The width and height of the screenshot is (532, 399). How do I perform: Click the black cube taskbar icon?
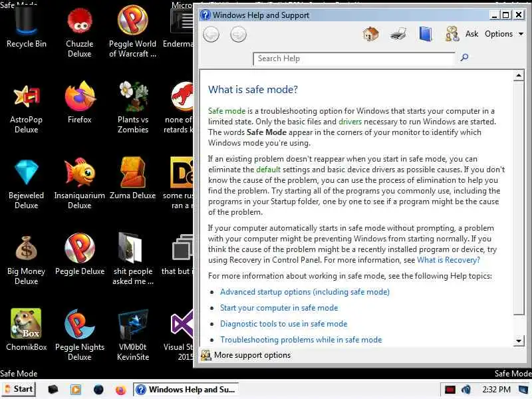53,390
